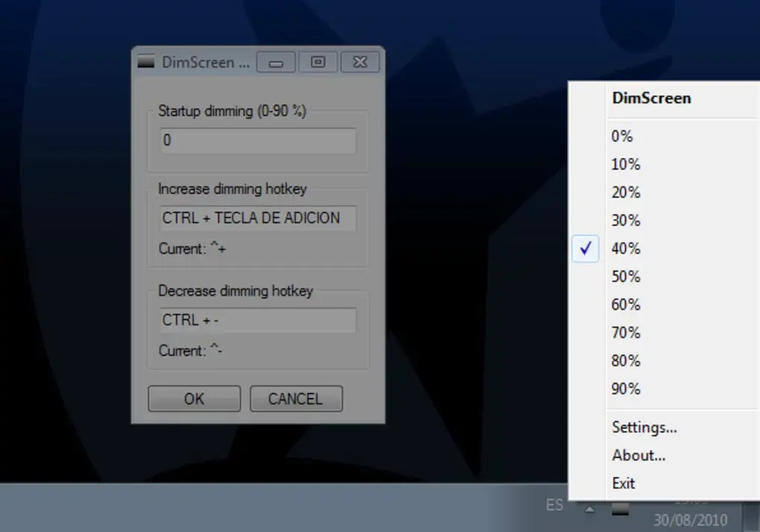Click the 'Decrease dimming hotkey' label

(235, 291)
